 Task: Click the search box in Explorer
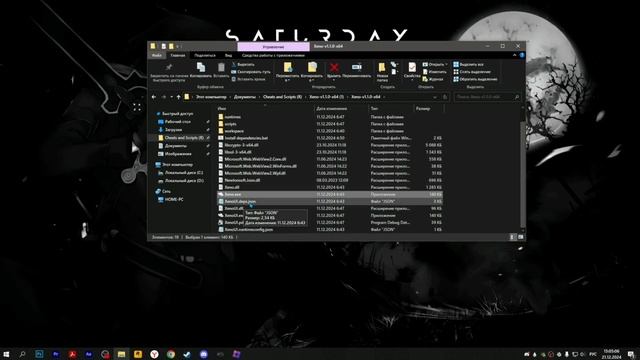(x=487, y=97)
